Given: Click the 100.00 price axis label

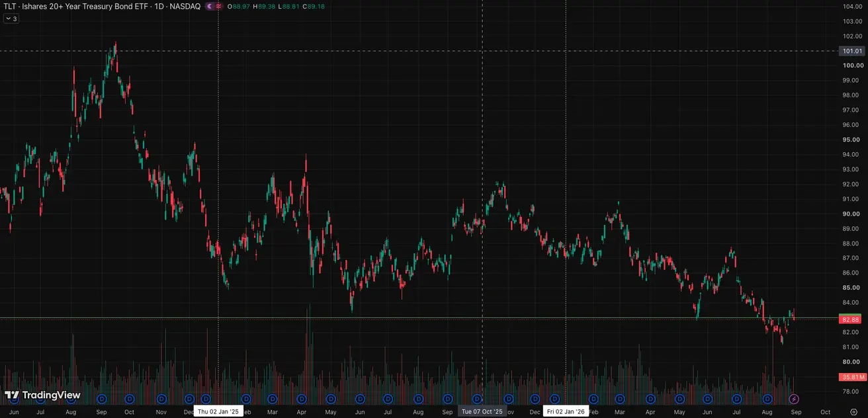Looking at the screenshot, I should point(852,65).
